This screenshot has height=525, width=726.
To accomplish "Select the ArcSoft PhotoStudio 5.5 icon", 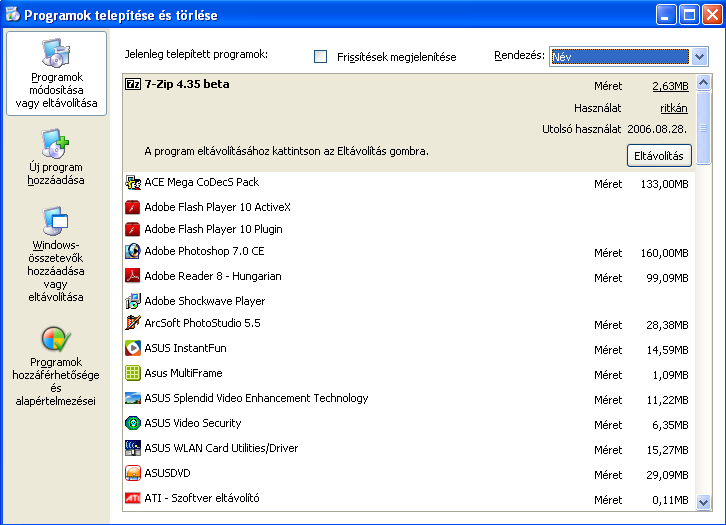I will (132, 323).
